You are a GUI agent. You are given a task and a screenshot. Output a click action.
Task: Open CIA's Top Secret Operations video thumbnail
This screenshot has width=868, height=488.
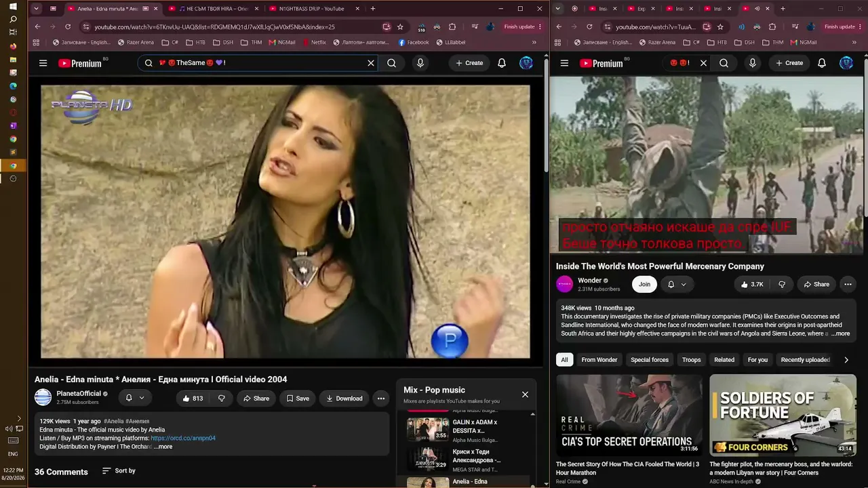pos(630,415)
